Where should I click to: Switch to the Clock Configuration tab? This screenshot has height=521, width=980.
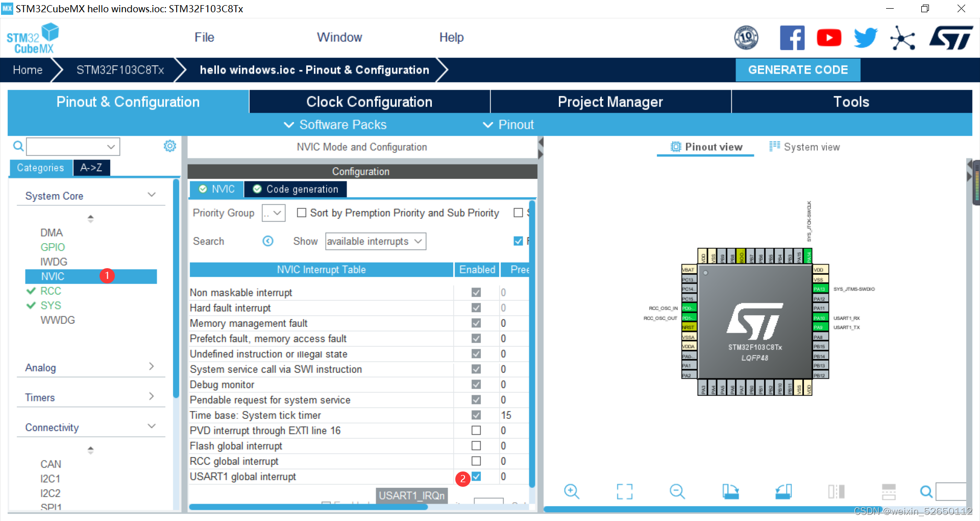(x=370, y=102)
